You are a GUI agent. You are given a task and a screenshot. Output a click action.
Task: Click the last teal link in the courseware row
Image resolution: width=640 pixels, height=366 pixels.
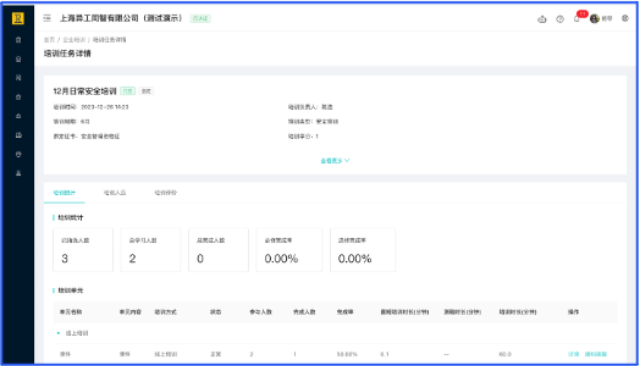[x=596, y=354]
